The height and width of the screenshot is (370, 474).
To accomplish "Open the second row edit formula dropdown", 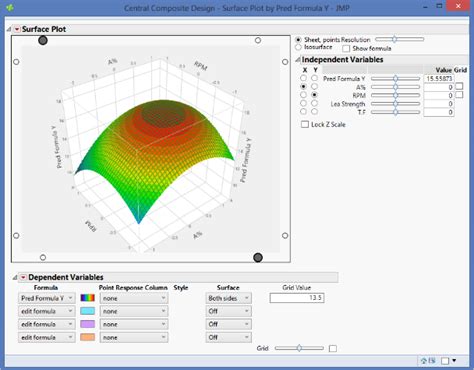I will click(46, 311).
